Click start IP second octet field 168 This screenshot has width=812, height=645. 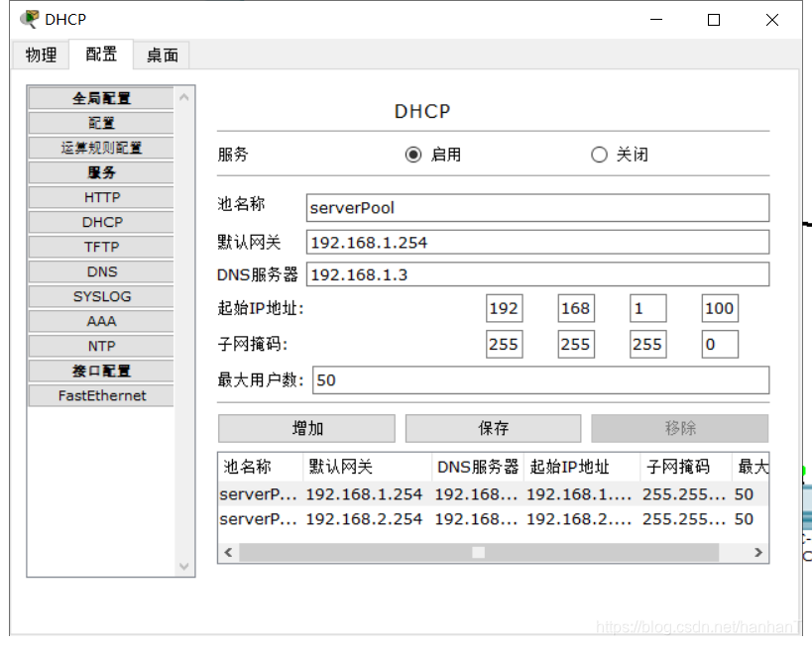pyautogui.click(x=576, y=308)
